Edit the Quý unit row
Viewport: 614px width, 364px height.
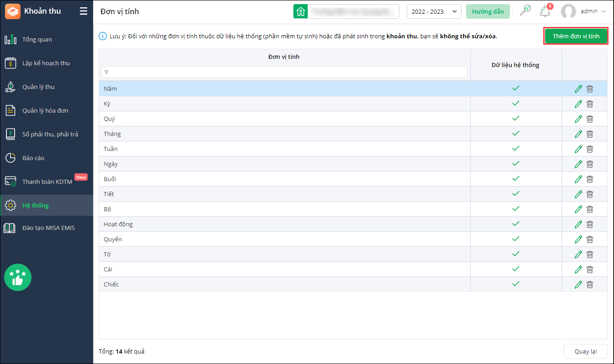point(578,119)
